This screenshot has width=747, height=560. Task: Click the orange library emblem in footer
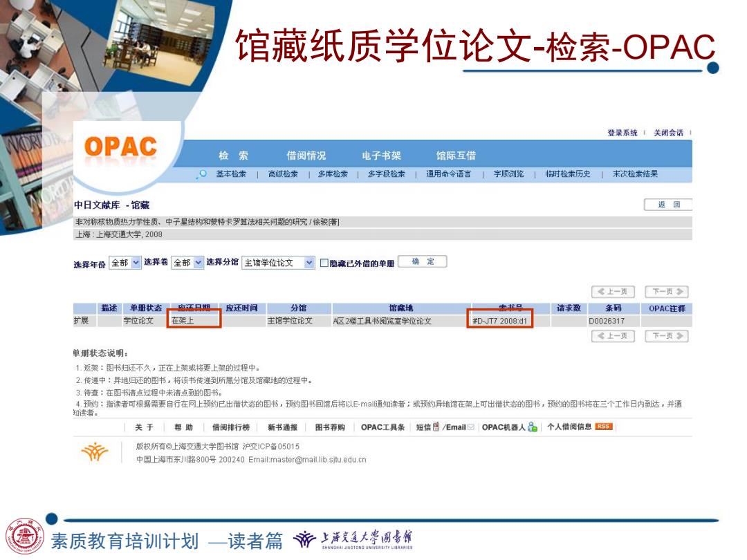coord(95,451)
